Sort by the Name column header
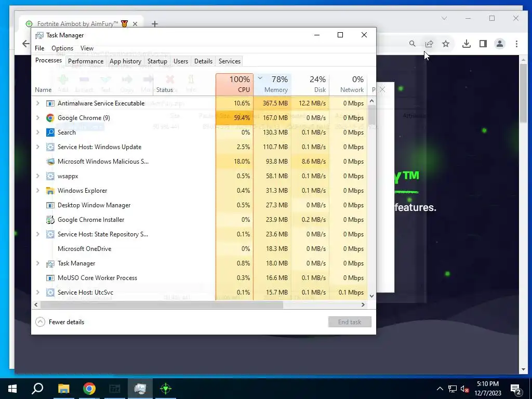Image resolution: width=532 pixels, height=399 pixels. (43, 89)
